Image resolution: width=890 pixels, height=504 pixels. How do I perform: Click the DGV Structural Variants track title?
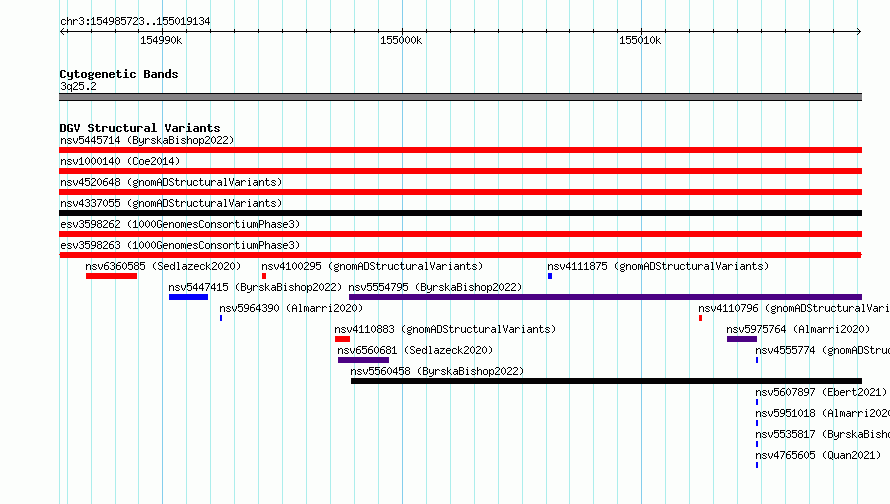(x=140, y=128)
